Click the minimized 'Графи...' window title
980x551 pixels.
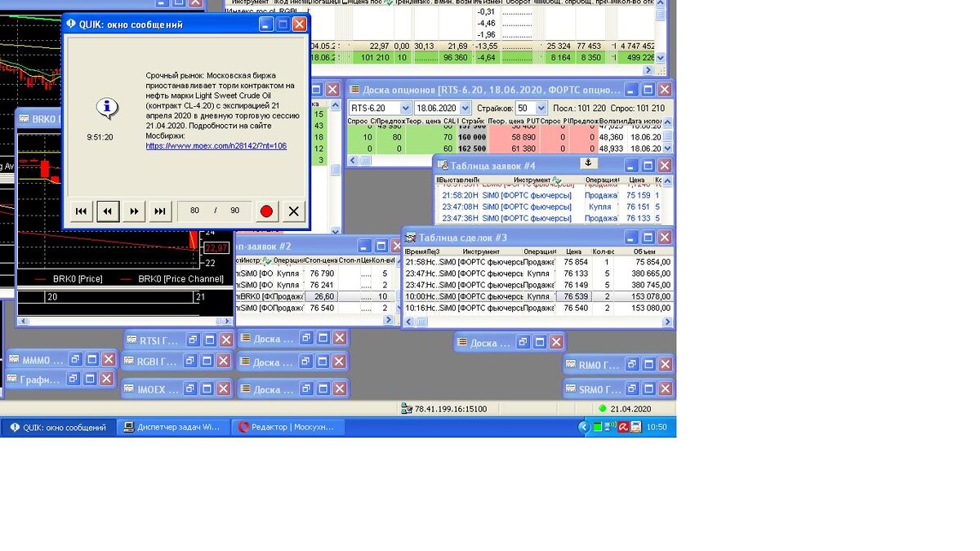[x=40, y=380]
